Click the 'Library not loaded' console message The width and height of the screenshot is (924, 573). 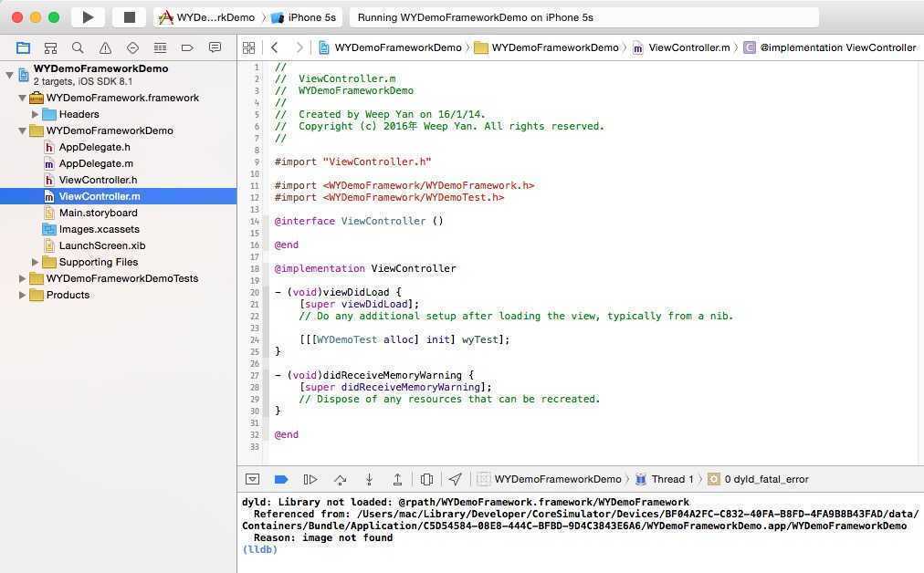[466, 503]
